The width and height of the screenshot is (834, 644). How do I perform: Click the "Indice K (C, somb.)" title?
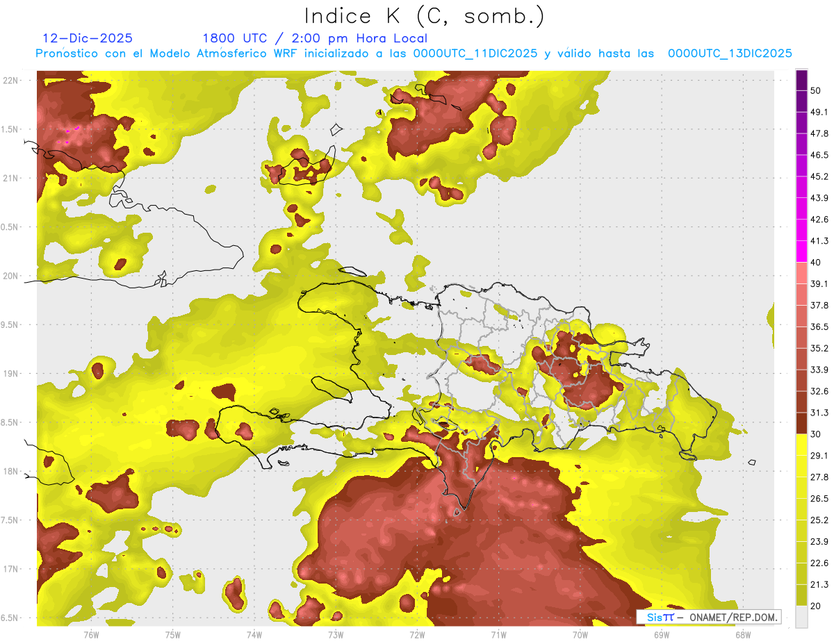pyautogui.click(x=424, y=16)
